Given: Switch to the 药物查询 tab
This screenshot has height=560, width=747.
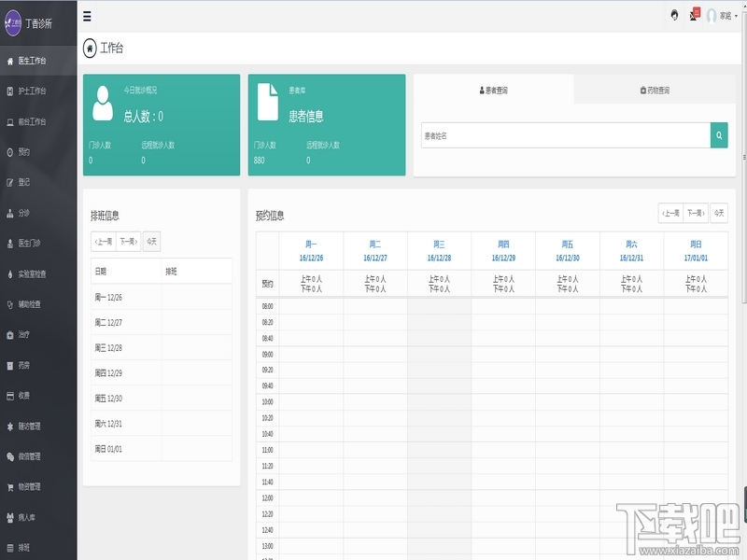Looking at the screenshot, I should click(655, 90).
